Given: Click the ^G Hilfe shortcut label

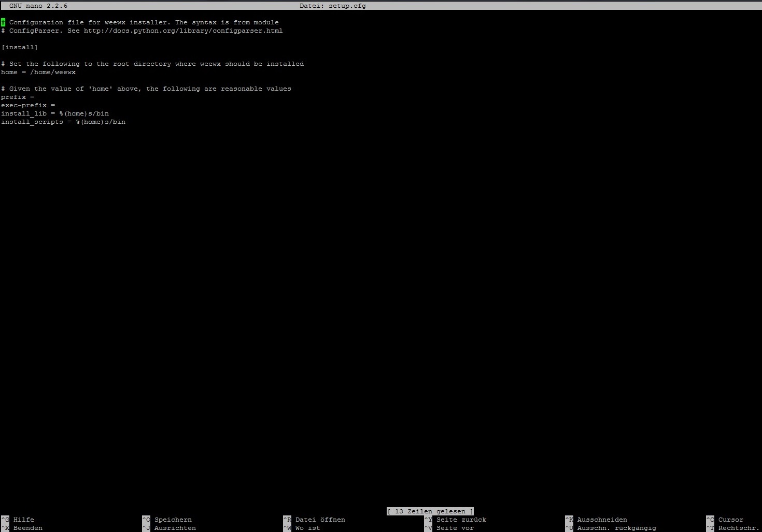Looking at the screenshot, I should point(18,520).
